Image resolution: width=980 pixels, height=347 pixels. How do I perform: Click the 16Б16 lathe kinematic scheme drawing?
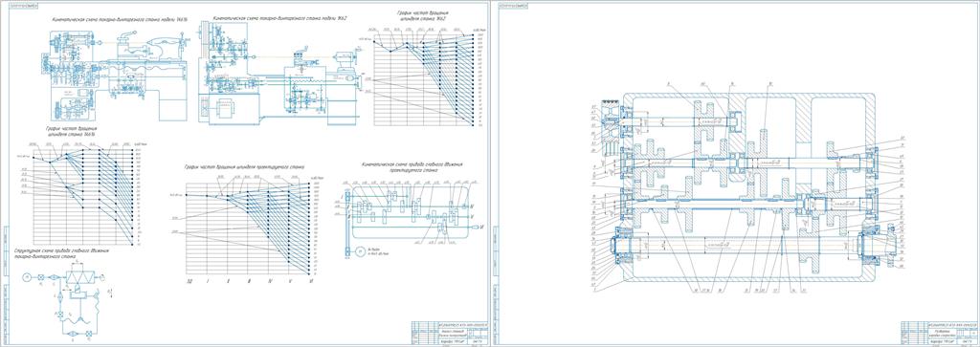pos(116,75)
